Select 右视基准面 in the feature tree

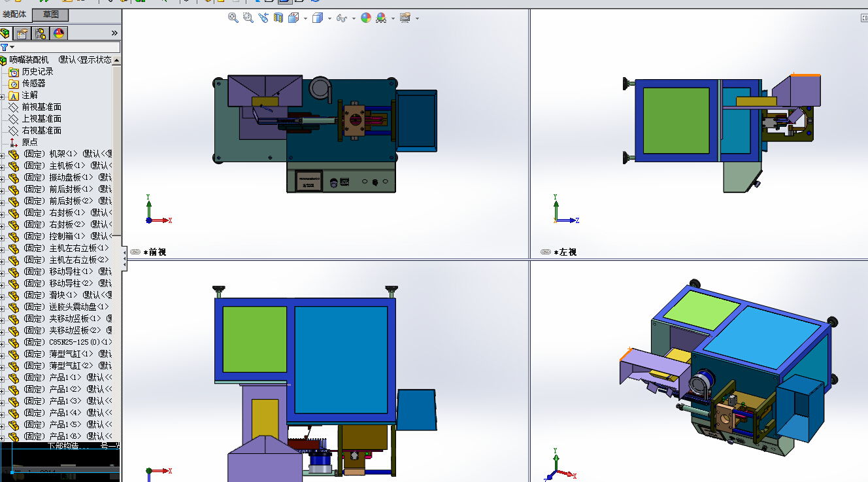(x=42, y=131)
